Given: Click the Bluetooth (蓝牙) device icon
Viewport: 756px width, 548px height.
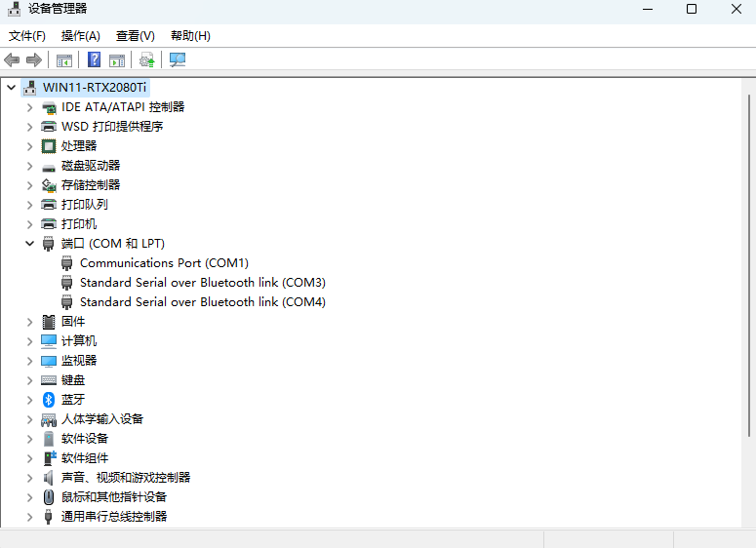Looking at the screenshot, I should [x=49, y=400].
